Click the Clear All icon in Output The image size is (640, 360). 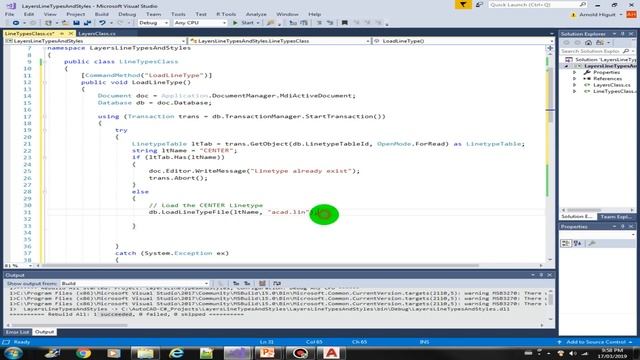pyautogui.click(x=262, y=283)
